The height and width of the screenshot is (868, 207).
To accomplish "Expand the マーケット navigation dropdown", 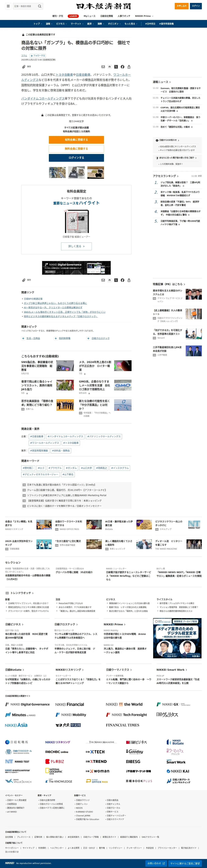I will coord(77,24).
